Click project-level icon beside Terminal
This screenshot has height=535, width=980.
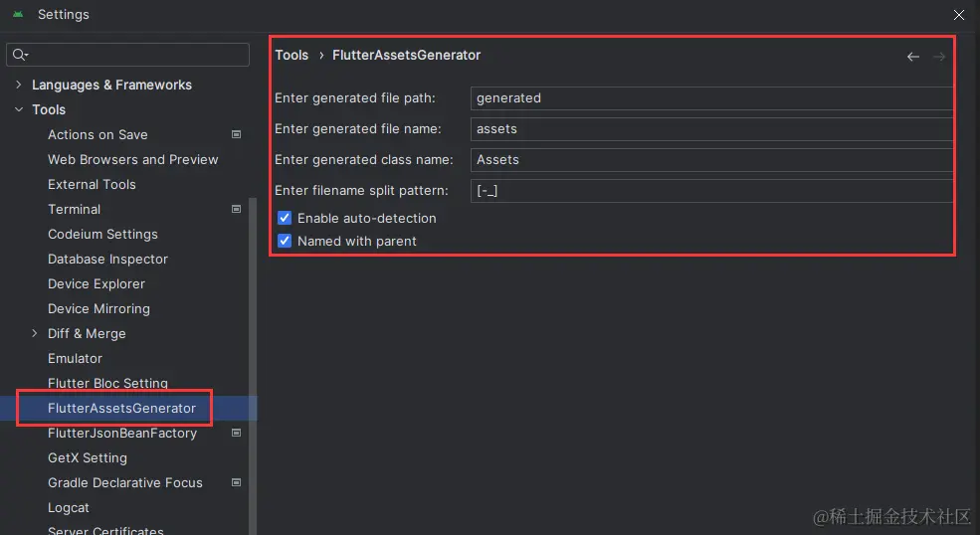tap(236, 210)
